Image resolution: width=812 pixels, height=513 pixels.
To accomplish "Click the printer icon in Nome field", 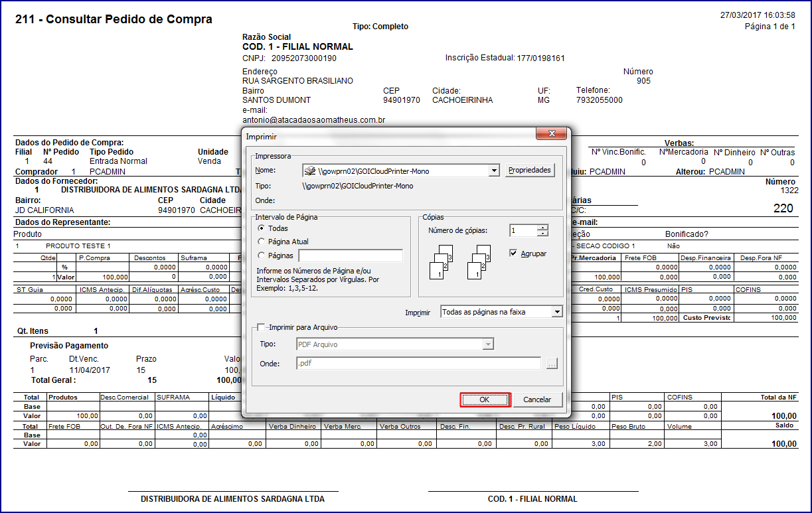I will pyautogui.click(x=310, y=171).
